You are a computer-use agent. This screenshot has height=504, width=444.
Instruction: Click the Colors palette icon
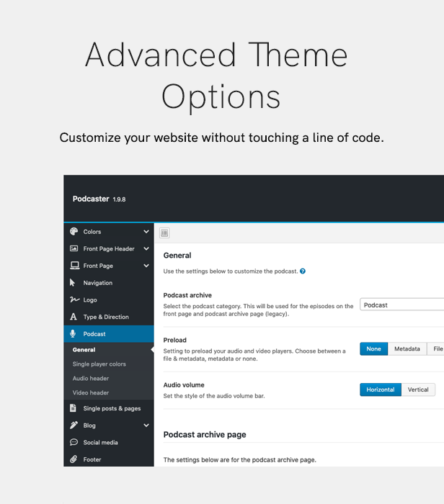coord(74,231)
